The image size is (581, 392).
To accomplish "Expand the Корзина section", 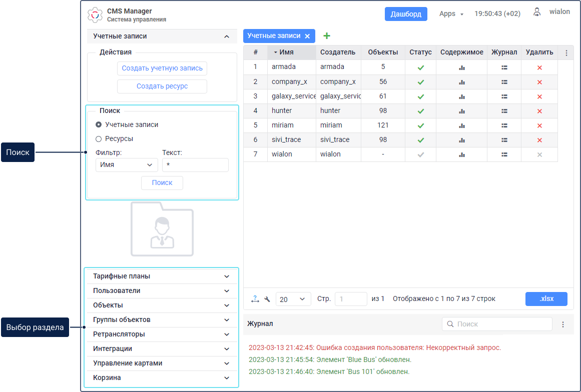I will coord(162,378).
